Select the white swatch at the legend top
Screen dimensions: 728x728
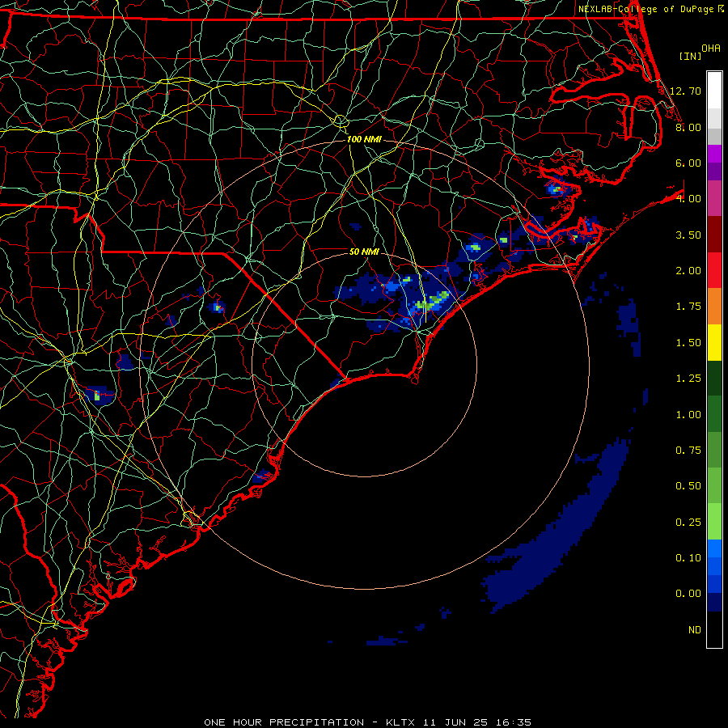point(714,91)
